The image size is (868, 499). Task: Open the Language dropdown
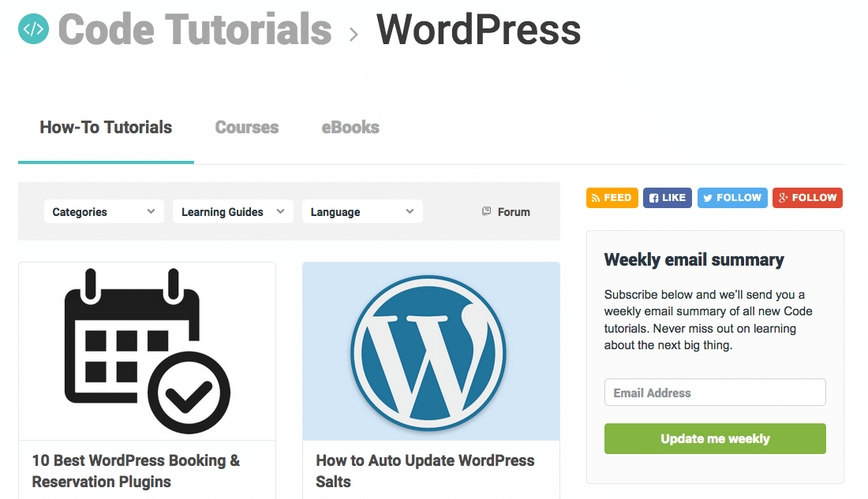(363, 211)
